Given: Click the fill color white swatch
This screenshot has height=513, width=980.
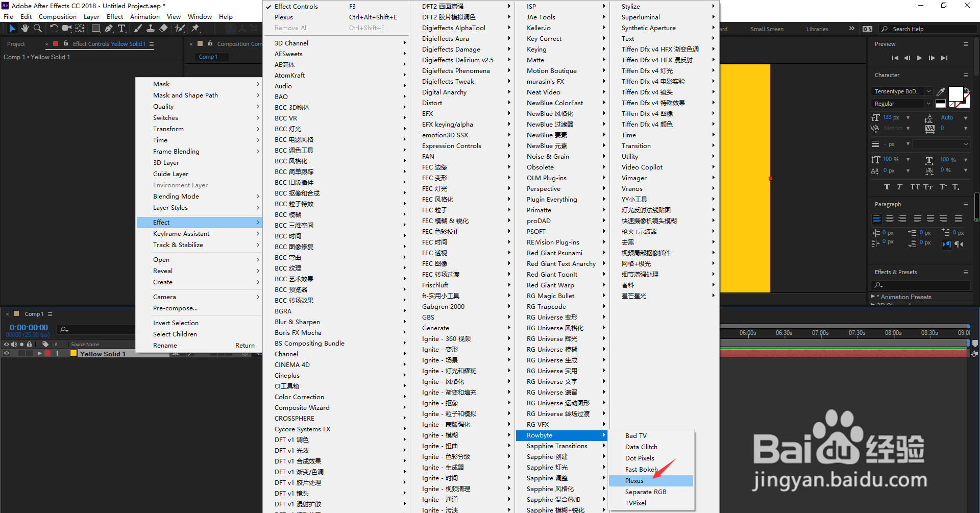Looking at the screenshot, I should tap(955, 94).
